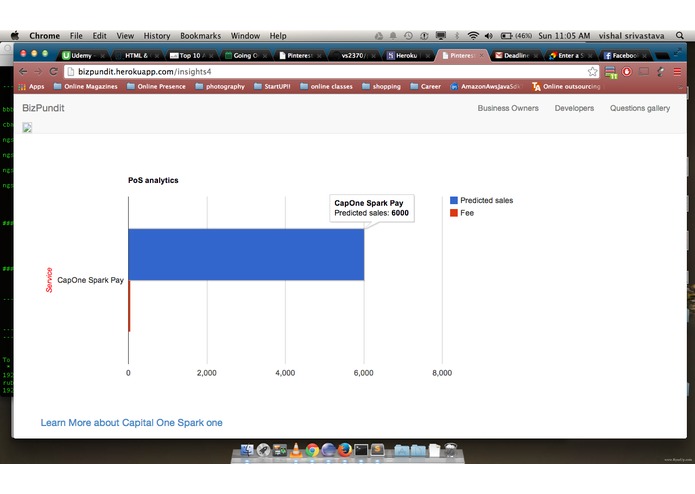The height and width of the screenshot is (494, 695).
Task: Switch to the Facebook tab
Action: 624,55
